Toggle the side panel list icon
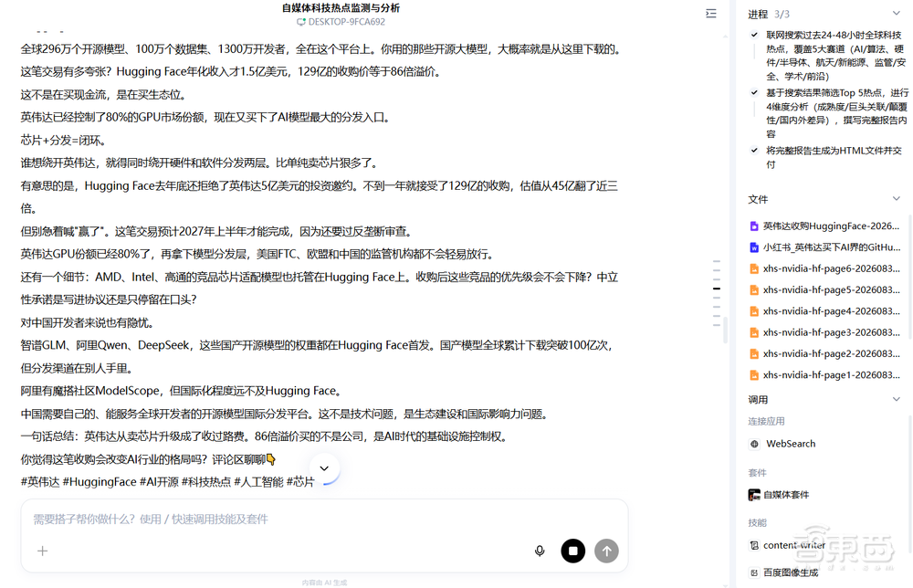The image size is (913, 588). 711,14
